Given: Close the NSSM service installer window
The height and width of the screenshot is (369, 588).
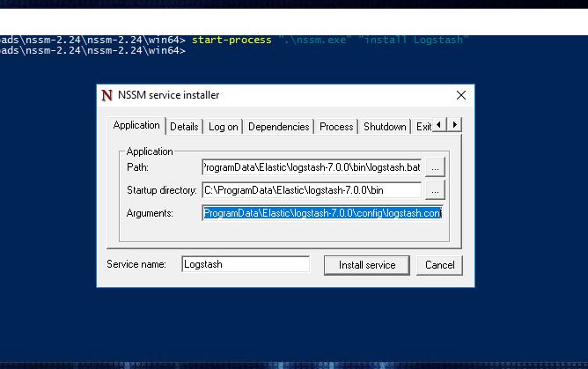Looking at the screenshot, I should click(x=461, y=95).
